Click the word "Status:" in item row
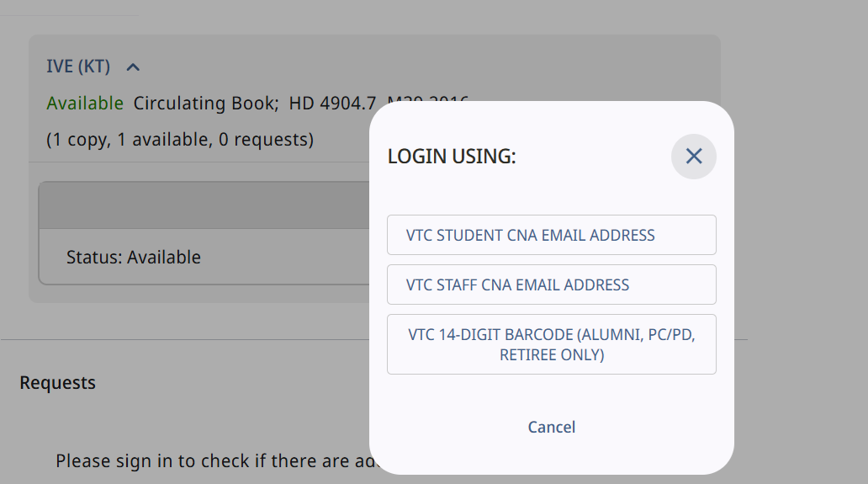The image size is (868, 484). (x=94, y=258)
